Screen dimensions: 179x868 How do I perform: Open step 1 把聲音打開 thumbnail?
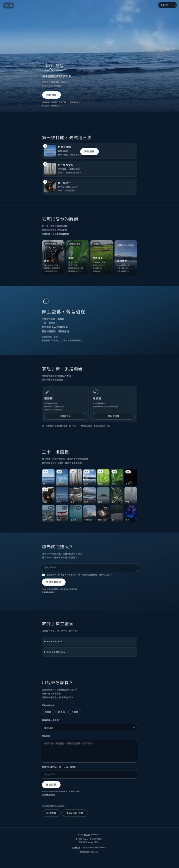pos(50,151)
